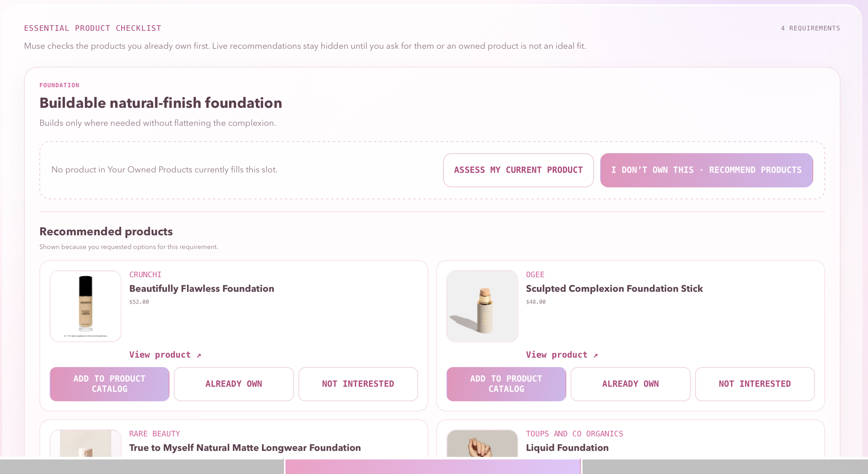Choose Not Interested for Ogee foundation stick

point(755,384)
